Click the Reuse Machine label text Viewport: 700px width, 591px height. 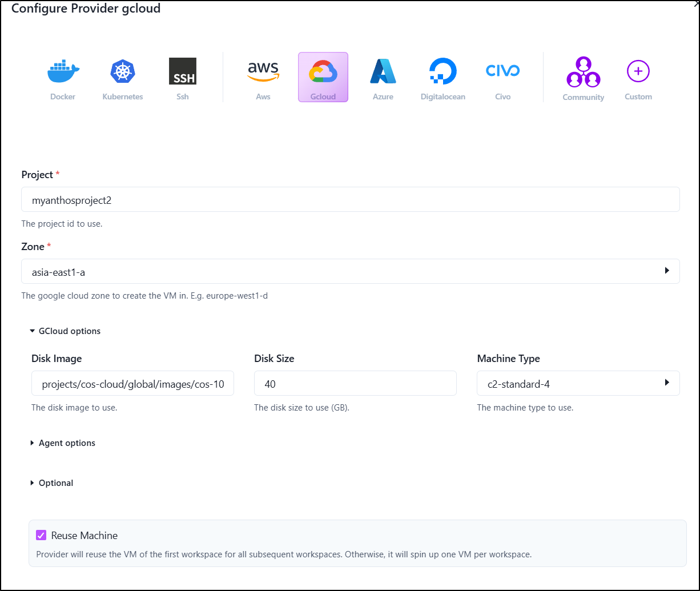click(85, 536)
